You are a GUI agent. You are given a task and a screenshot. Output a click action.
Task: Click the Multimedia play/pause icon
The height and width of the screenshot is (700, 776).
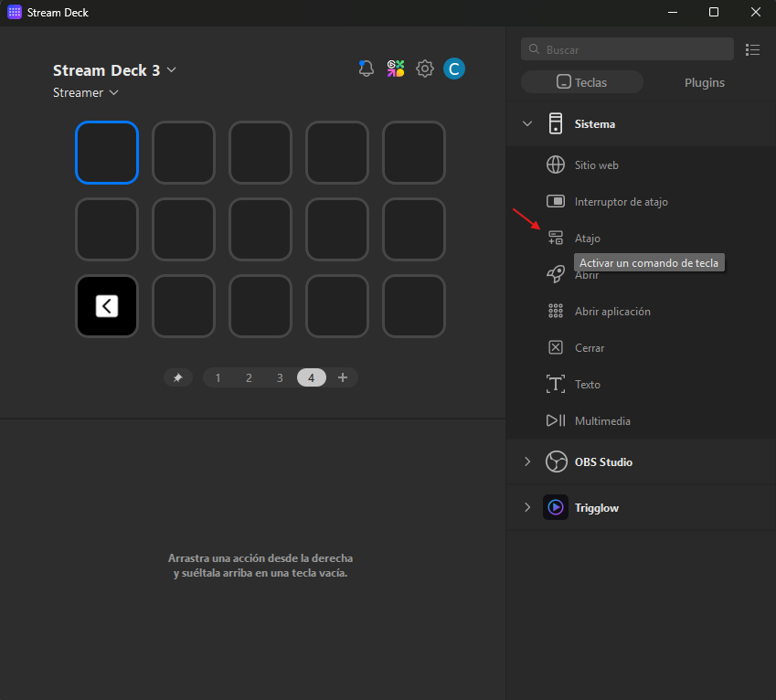(x=556, y=420)
